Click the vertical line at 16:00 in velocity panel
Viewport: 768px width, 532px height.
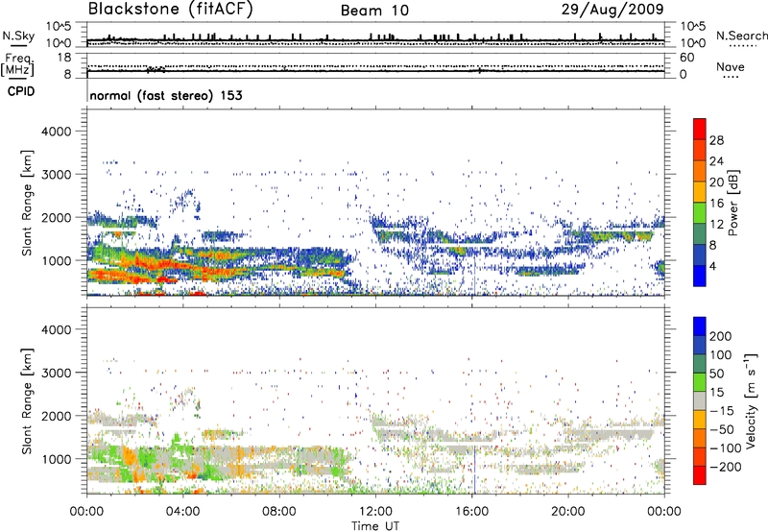[x=474, y=471]
